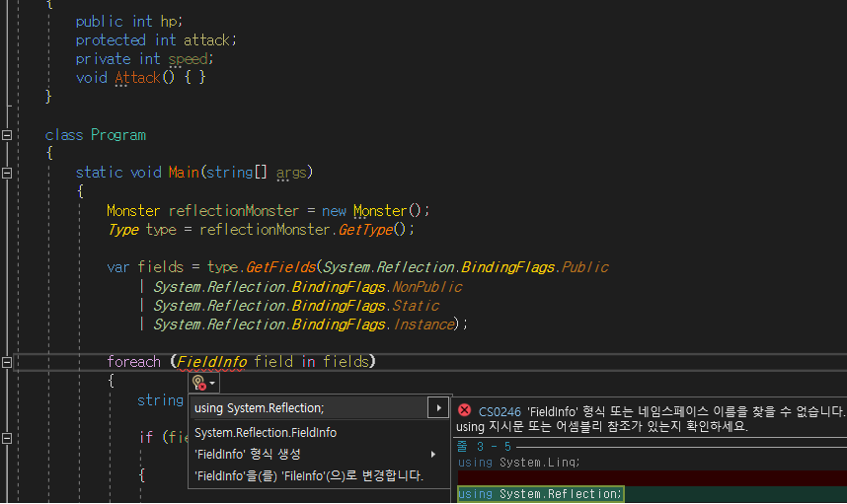
Task: Click BindingFlags.Public flag text
Action: pyautogui.click(x=535, y=267)
